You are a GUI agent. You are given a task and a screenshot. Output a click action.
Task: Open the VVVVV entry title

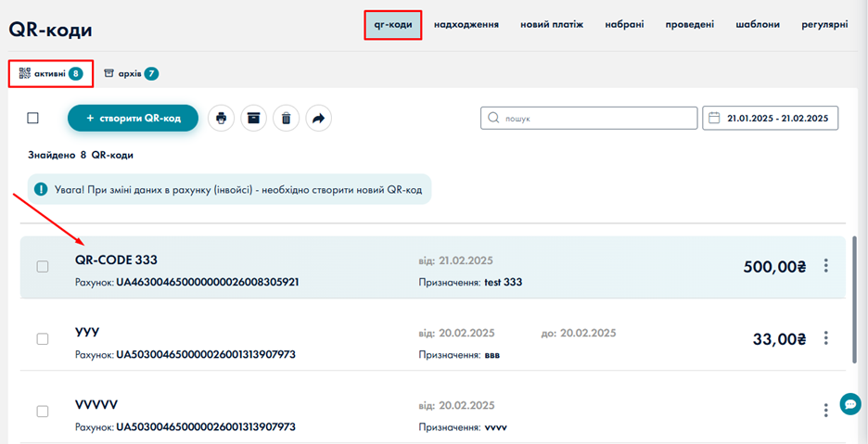(x=96, y=405)
